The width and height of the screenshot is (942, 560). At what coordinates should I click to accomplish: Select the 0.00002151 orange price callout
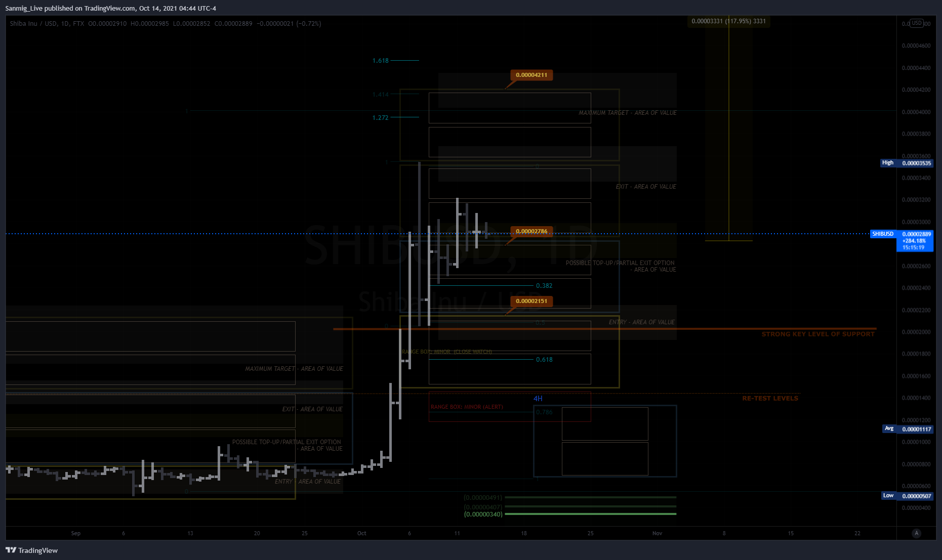tap(531, 301)
